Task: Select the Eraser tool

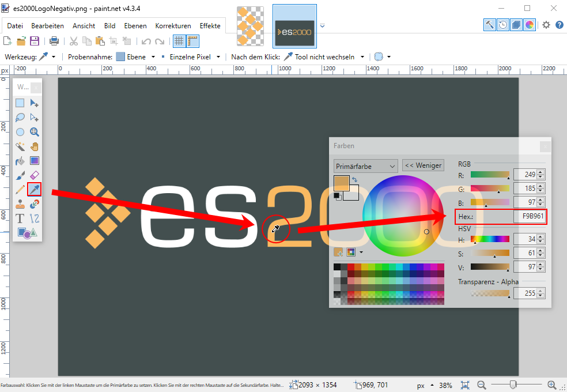Action: (x=35, y=175)
